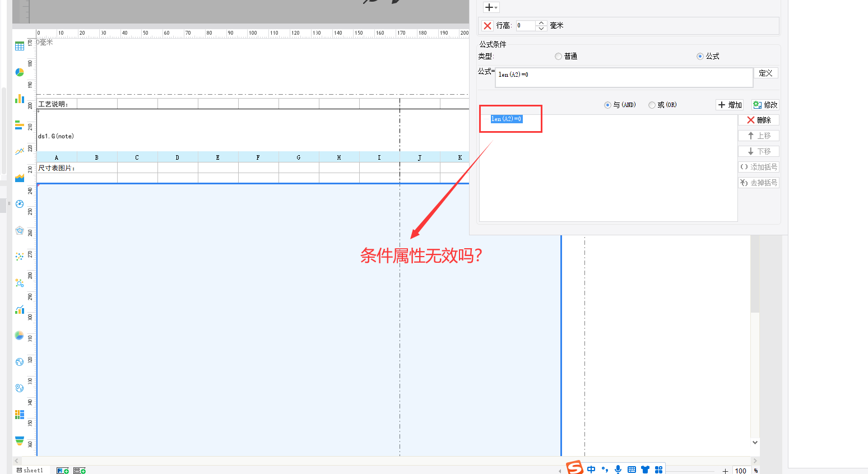This screenshot has width=868, height=474.
Task: Click into the 公式 formula input field
Action: [623, 78]
